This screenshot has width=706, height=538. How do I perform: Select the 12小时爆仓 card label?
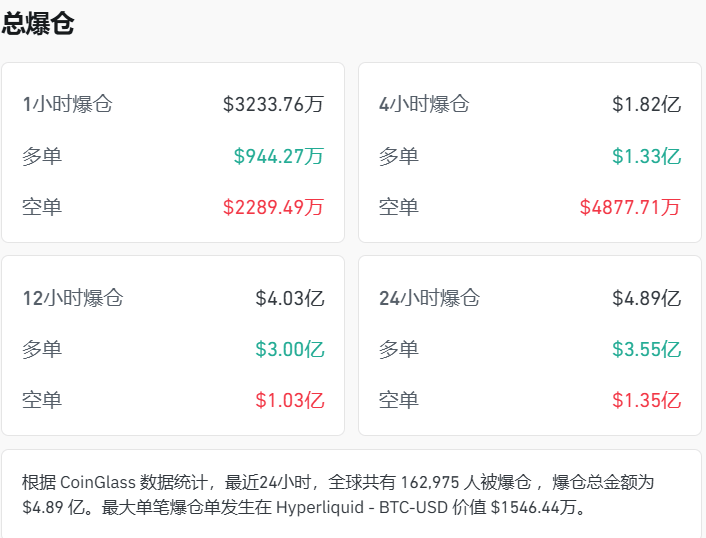[72, 298]
